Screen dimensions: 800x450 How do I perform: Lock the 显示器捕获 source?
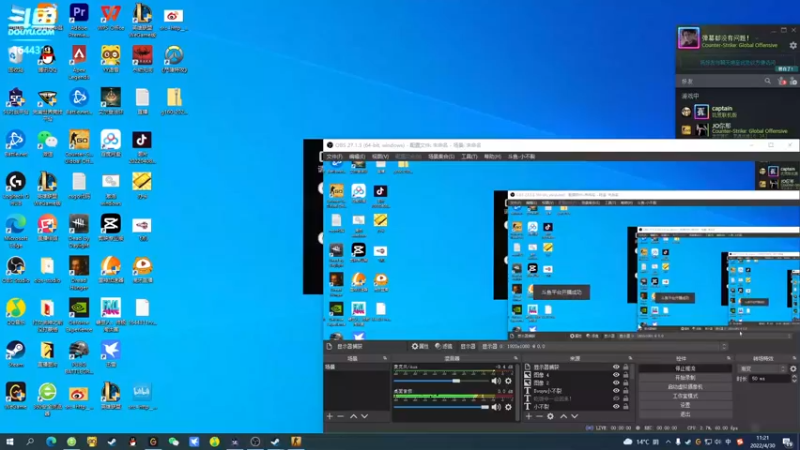626,367
